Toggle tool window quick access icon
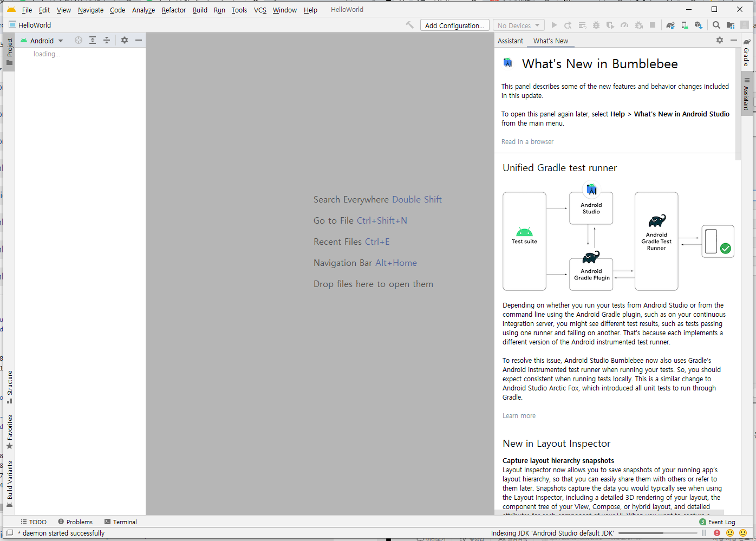The width and height of the screenshot is (756, 541). tap(10, 533)
